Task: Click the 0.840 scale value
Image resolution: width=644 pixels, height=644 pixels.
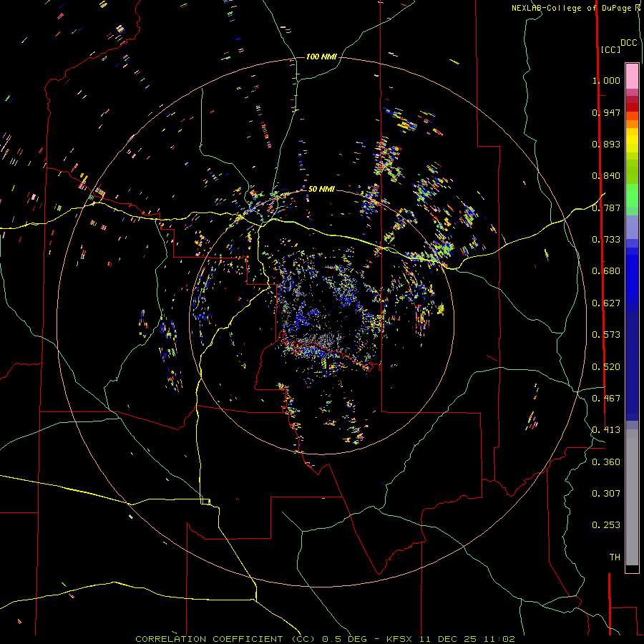Action: (606, 176)
